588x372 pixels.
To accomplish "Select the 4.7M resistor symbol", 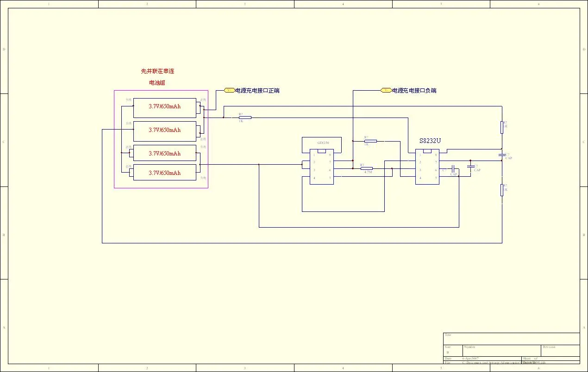I will click(x=367, y=168).
